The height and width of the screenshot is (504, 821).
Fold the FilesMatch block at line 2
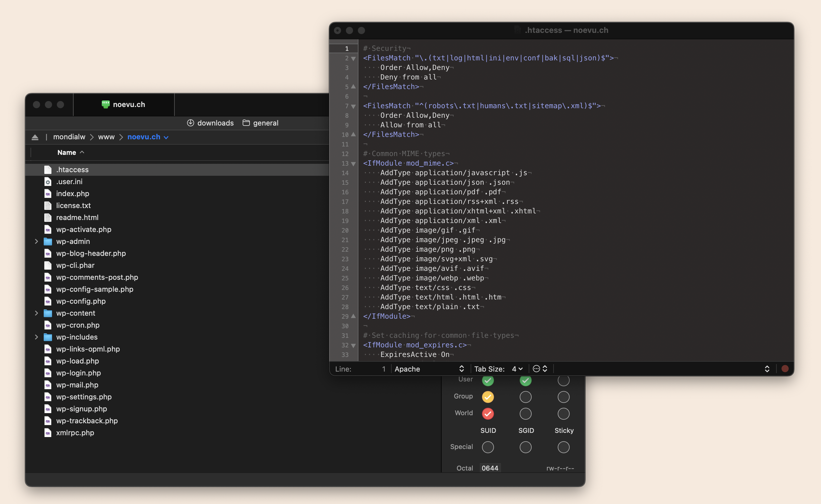353,59
